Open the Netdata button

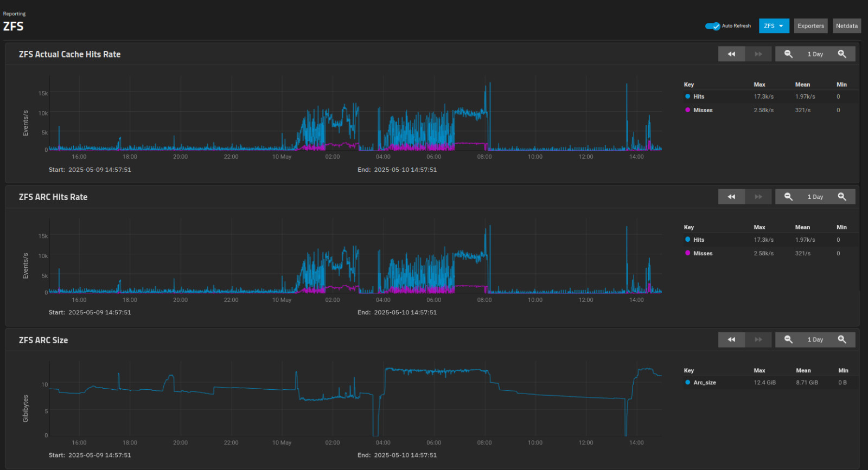[x=846, y=26]
